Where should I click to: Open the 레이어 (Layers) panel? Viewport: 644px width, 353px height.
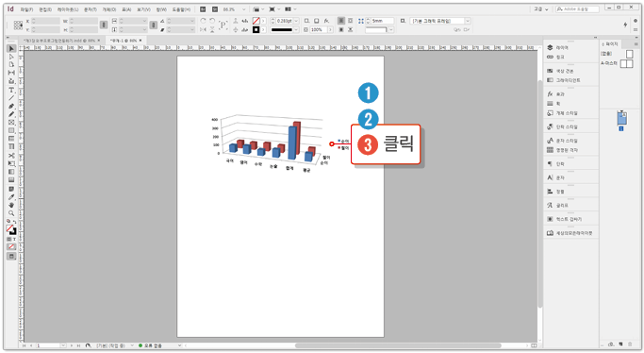[x=558, y=48]
